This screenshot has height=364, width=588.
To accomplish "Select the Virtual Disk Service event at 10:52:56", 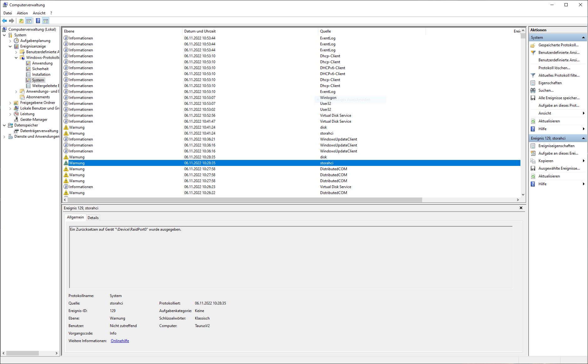I will click(x=292, y=115).
